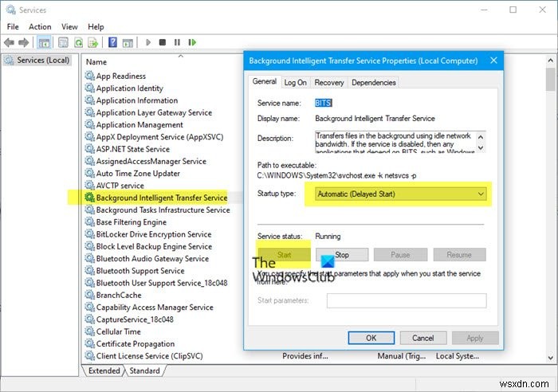Click the Service name BITS field
Image resolution: width=558 pixels, height=392 pixels.
point(324,103)
